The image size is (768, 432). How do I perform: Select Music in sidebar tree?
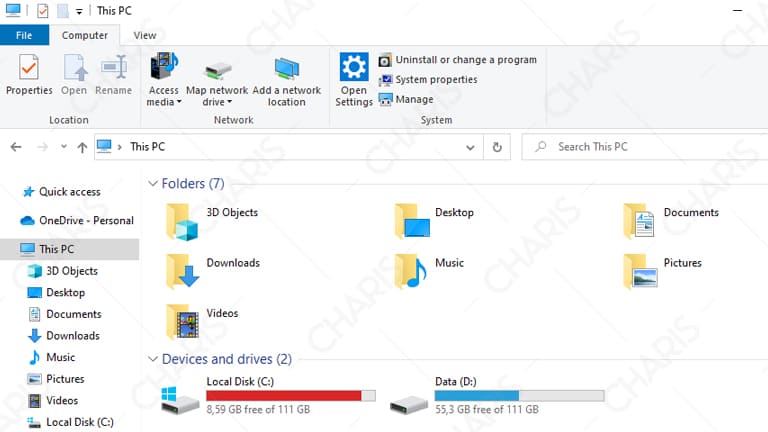pos(51,357)
